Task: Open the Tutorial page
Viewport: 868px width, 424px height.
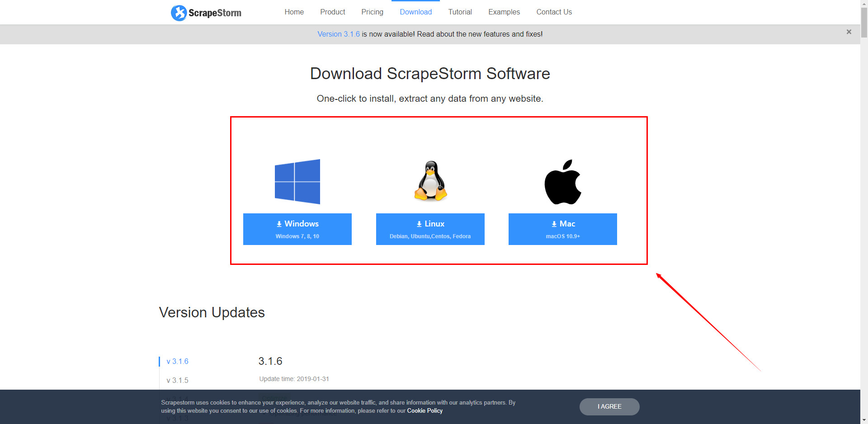Action: click(460, 12)
